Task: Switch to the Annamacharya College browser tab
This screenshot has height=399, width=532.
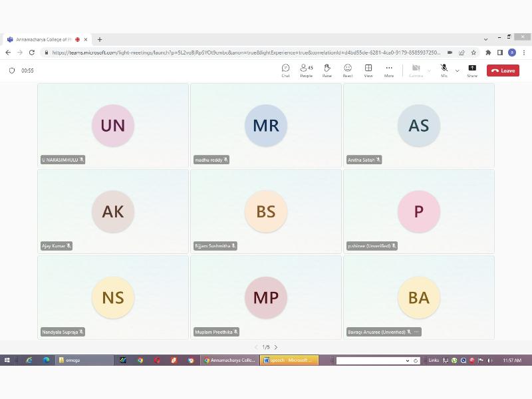Action: (x=44, y=39)
